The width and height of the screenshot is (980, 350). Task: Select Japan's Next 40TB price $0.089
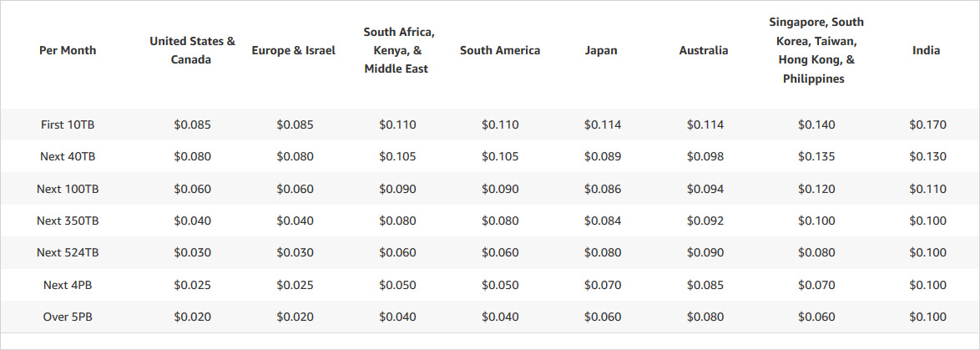(x=603, y=156)
